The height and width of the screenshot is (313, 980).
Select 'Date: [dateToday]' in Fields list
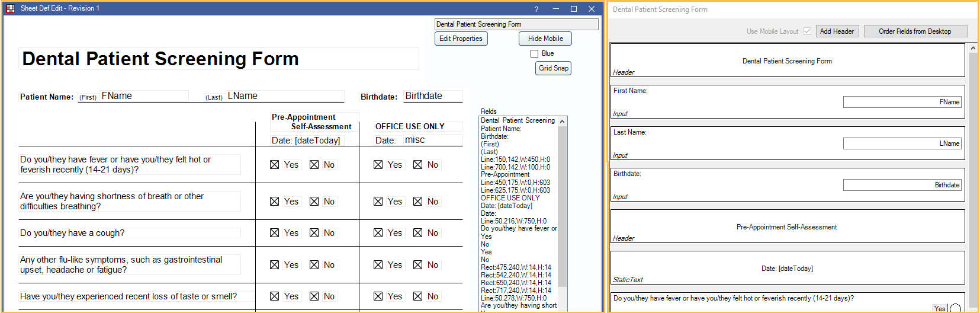point(506,206)
